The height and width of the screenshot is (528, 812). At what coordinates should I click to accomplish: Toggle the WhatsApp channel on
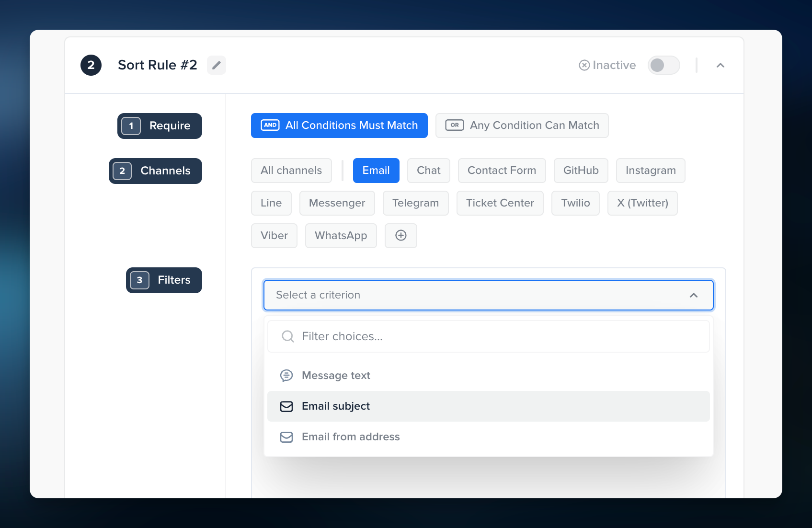(341, 235)
